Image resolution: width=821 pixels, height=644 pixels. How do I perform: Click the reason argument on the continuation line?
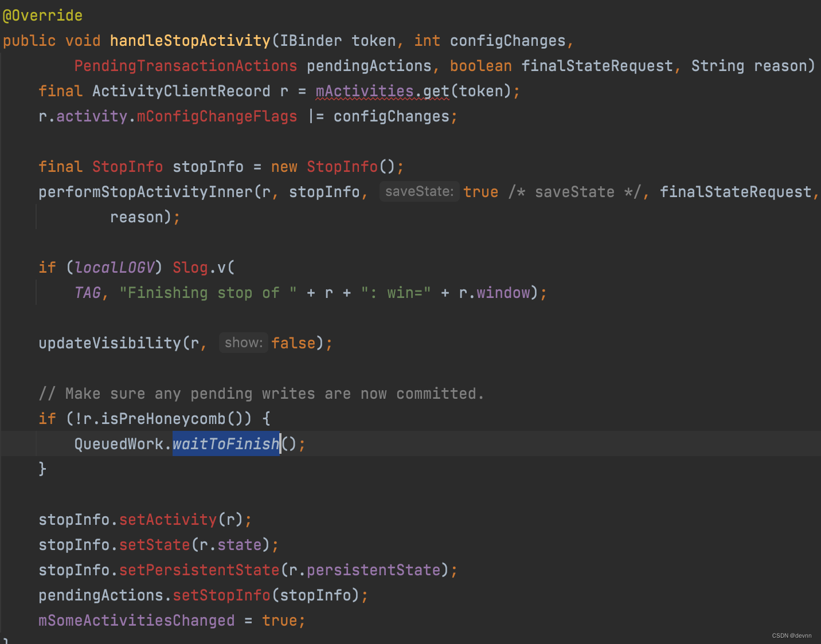click(136, 217)
